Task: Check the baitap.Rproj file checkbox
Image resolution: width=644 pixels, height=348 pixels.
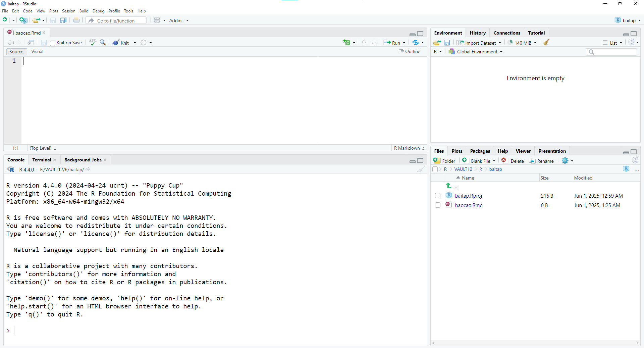Action: point(438,196)
